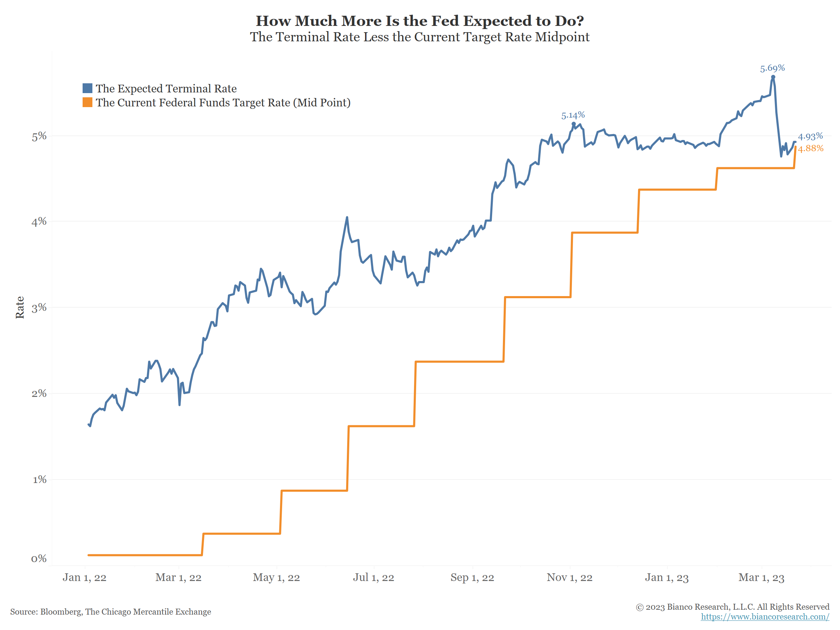The height and width of the screenshot is (630, 840).
Task: Click the chart subtitle about Terminal Rate
Action: [420, 37]
